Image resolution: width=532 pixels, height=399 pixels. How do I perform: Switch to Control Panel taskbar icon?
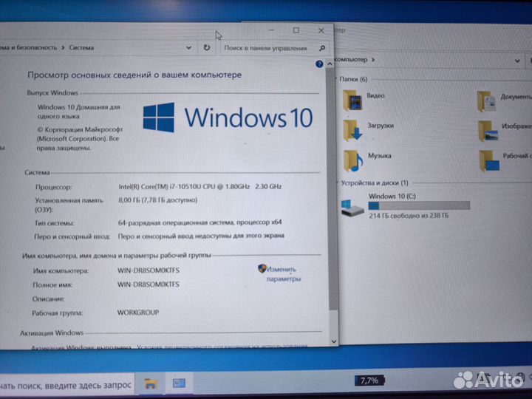point(179,383)
